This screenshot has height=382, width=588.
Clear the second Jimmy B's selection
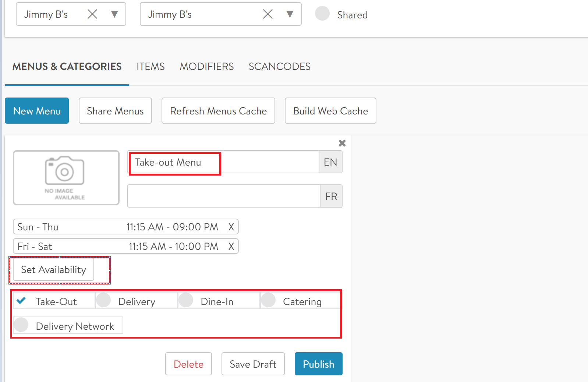pos(268,14)
